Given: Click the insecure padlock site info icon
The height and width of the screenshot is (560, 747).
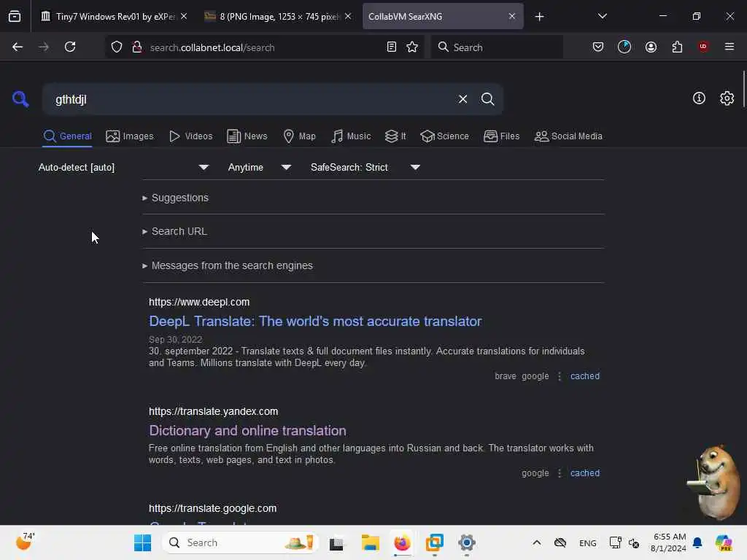Looking at the screenshot, I should [136, 47].
